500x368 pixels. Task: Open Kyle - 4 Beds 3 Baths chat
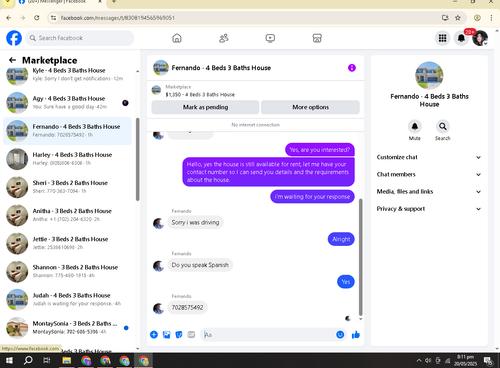pyautogui.click(x=67, y=75)
